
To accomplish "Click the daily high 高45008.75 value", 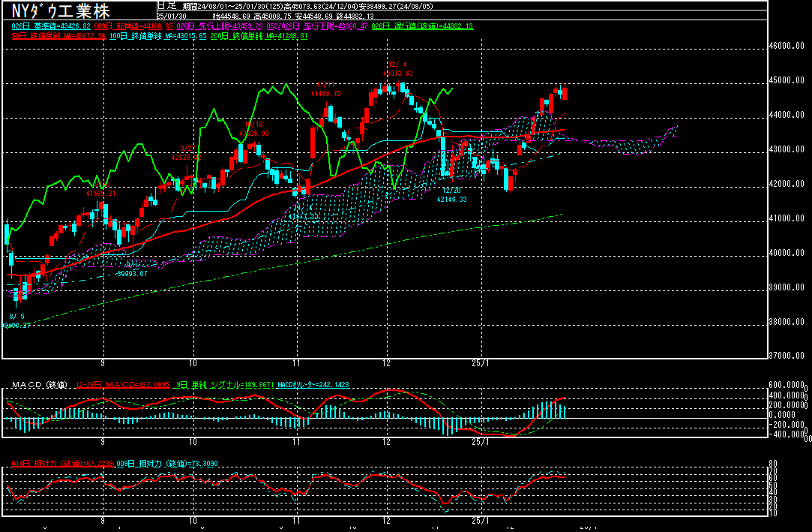I will (x=272, y=16).
